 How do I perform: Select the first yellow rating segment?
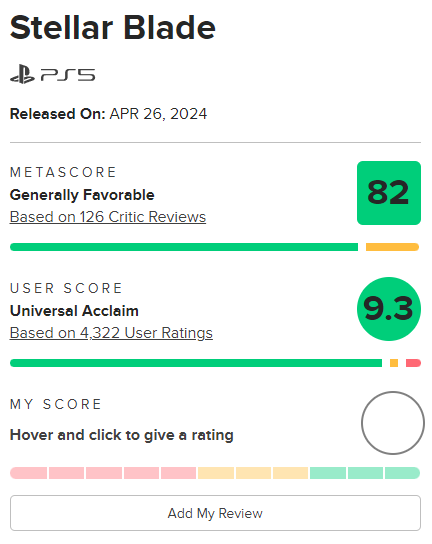click(216, 473)
